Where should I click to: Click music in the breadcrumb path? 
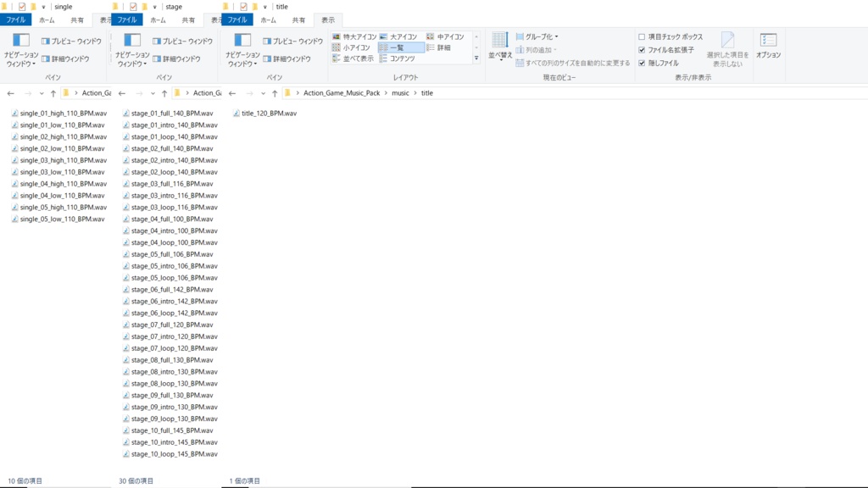400,93
